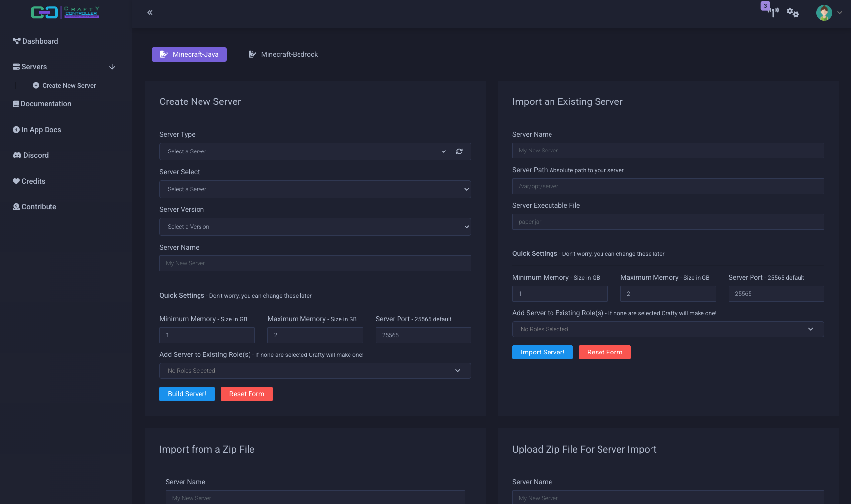This screenshot has width=851, height=504.
Task: Open Discord from the sidebar
Action: [x=35, y=155]
